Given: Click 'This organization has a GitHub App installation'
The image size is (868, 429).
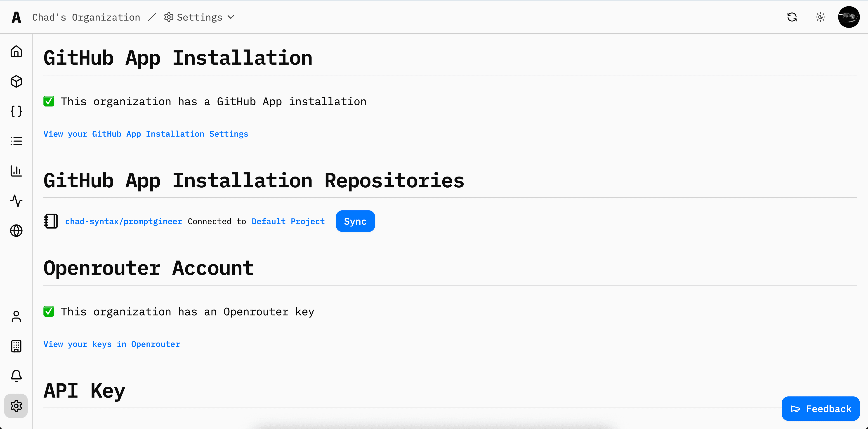Looking at the screenshot, I should coord(214,102).
